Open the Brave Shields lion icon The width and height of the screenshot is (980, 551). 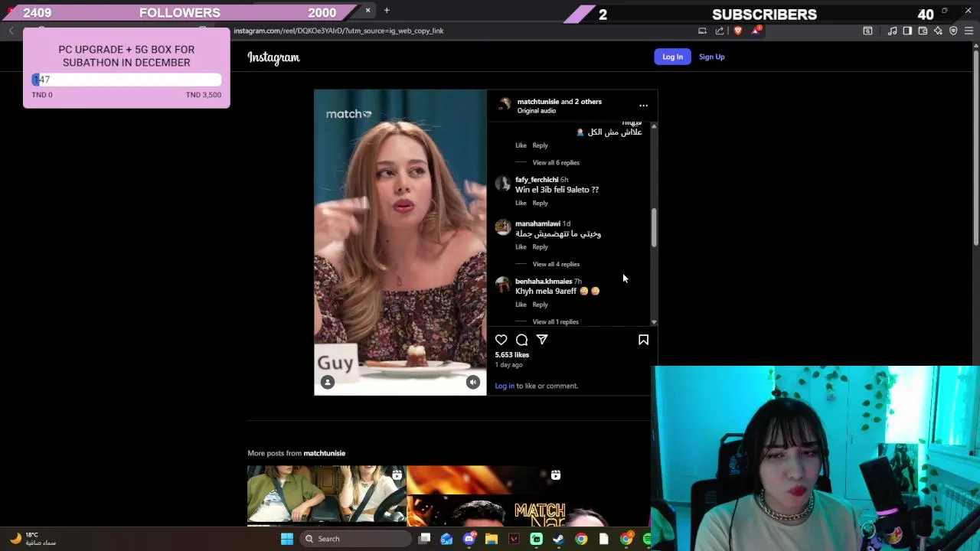point(738,31)
